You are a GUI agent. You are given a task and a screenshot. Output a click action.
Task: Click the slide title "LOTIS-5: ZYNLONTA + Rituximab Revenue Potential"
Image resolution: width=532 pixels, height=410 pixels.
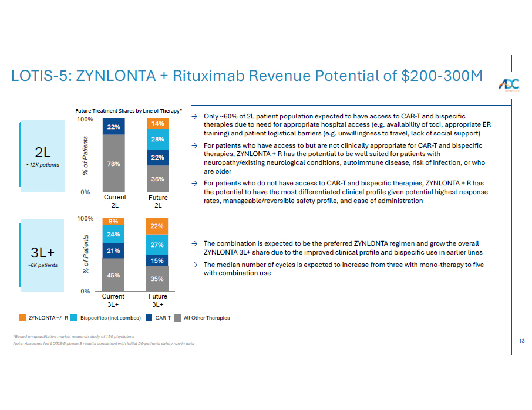point(247,76)
